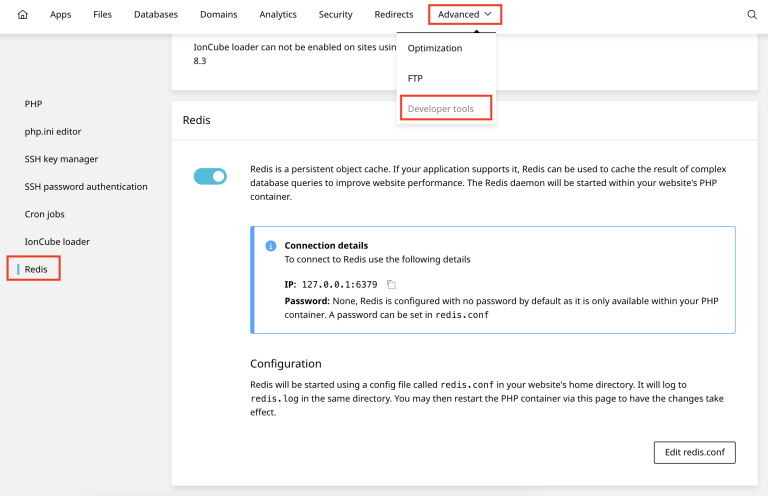
Task: Click the Connection details title
Action: 326,245
